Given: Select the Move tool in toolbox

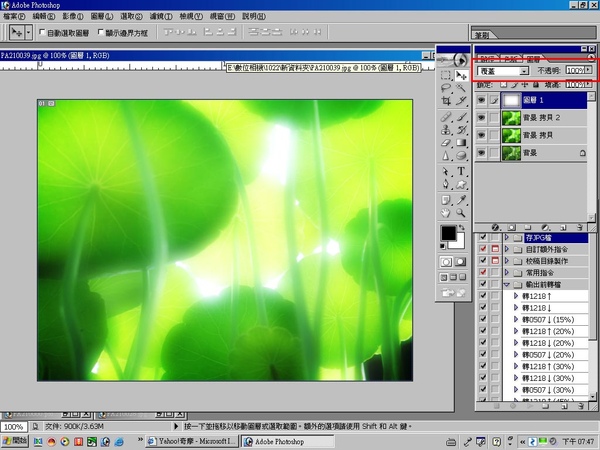Looking at the screenshot, I should click(x=461, y=75).
